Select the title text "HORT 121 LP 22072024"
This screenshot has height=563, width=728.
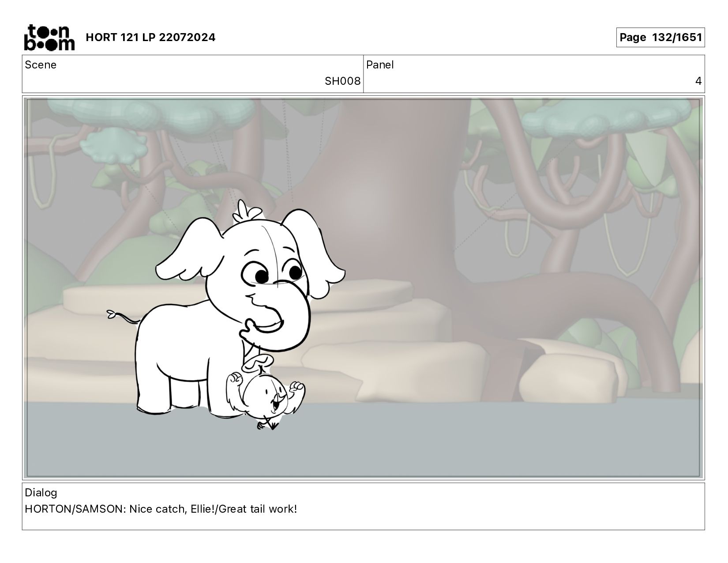point(150,38)
